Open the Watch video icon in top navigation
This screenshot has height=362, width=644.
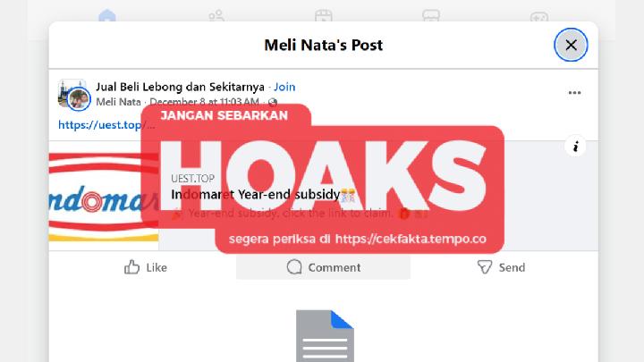[x=324, y=15]
